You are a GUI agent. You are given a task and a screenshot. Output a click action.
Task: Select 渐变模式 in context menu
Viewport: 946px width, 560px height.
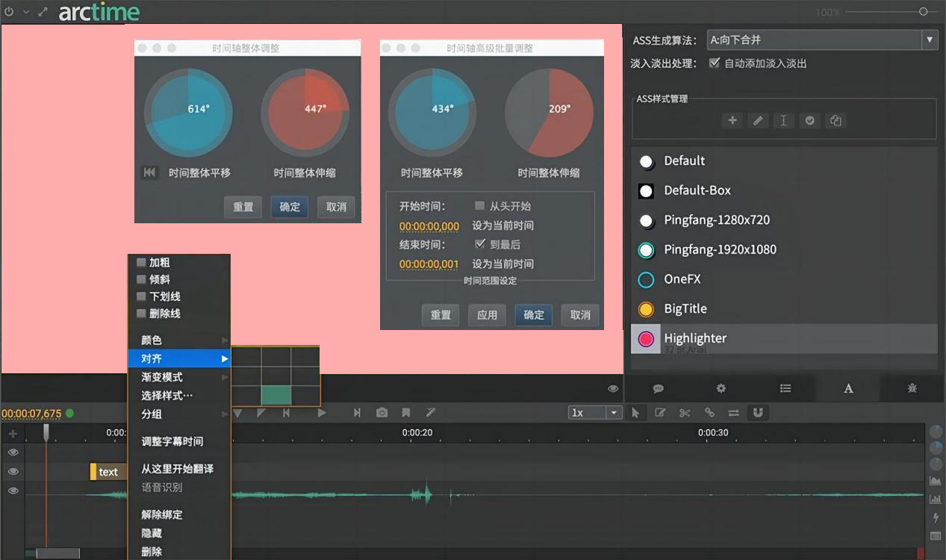[179, 377]
